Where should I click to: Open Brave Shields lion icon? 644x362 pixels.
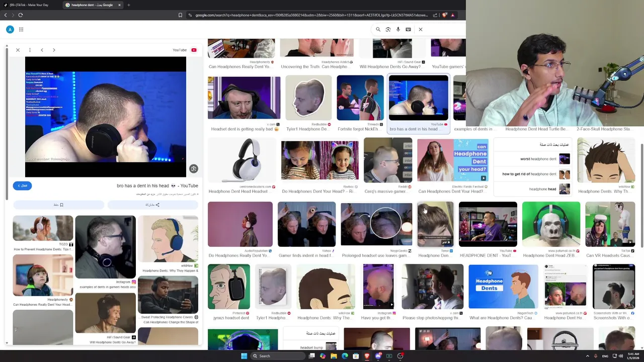[x=444, y=15]
